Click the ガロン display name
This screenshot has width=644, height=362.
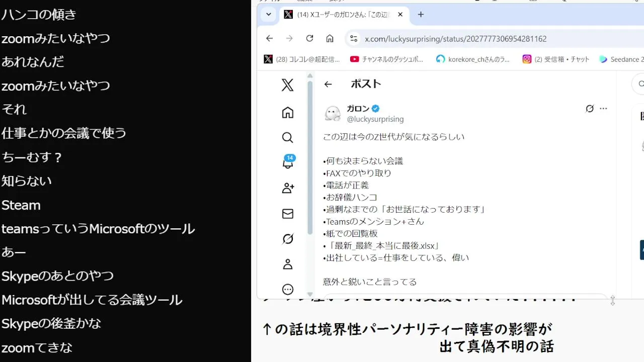click(x=358, y=109)
